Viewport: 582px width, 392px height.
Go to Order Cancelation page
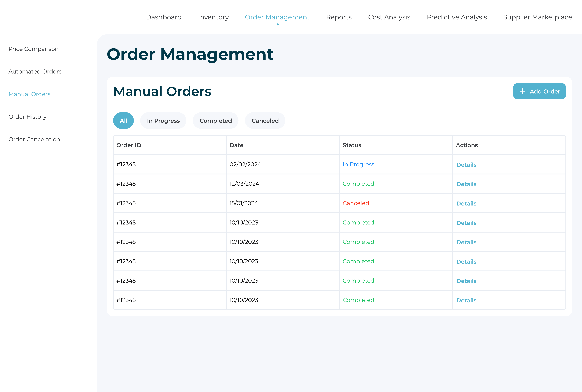pyautogui.click(x=34, y=139)
